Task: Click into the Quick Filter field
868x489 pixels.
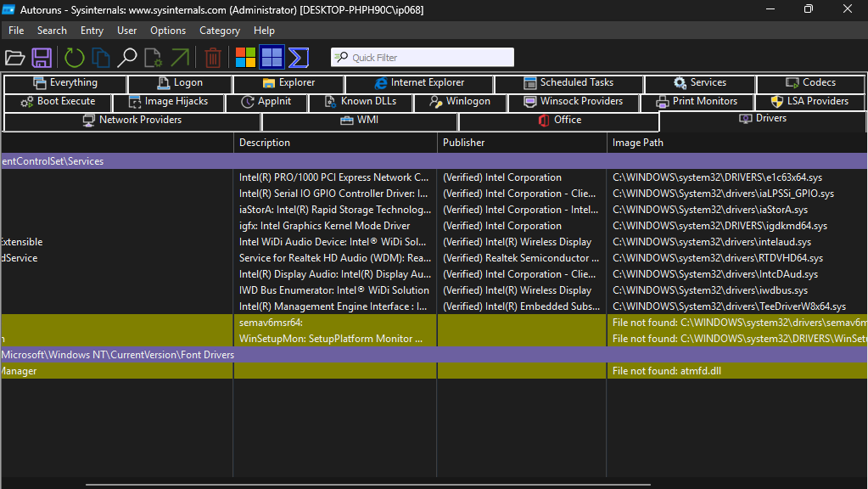Action: (x=423, y=57)
